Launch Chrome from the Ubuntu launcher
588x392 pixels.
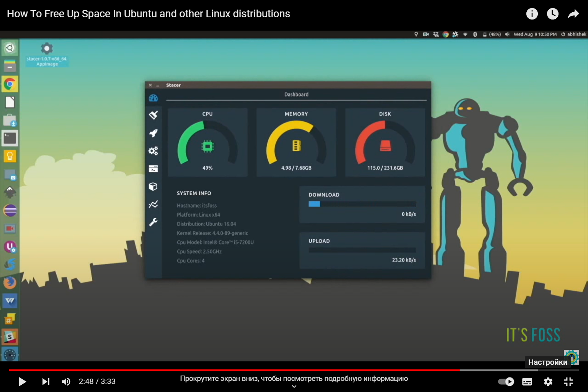click(10, 84)
